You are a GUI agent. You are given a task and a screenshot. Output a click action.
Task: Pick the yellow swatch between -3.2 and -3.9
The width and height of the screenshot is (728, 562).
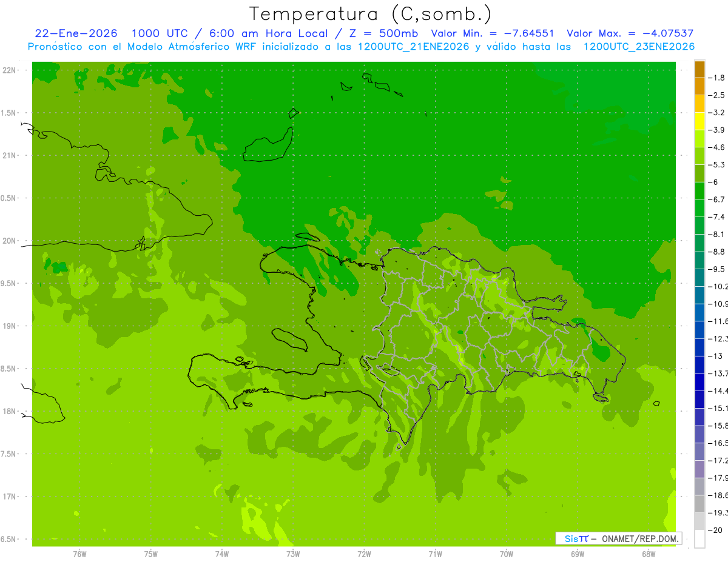click(x=699, y=121)
